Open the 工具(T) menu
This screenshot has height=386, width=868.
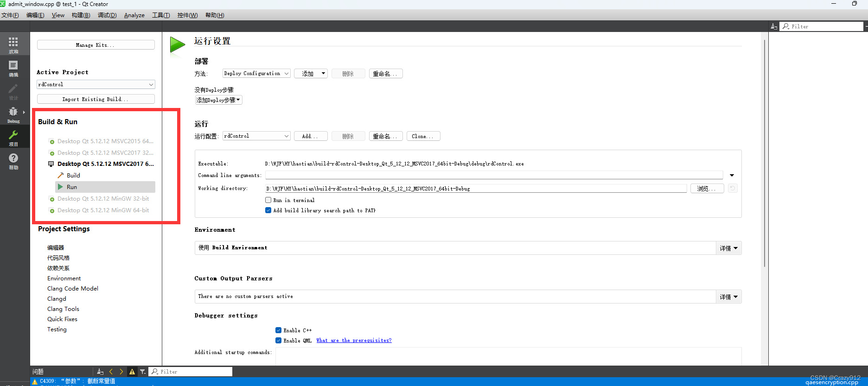coord(161,15)
